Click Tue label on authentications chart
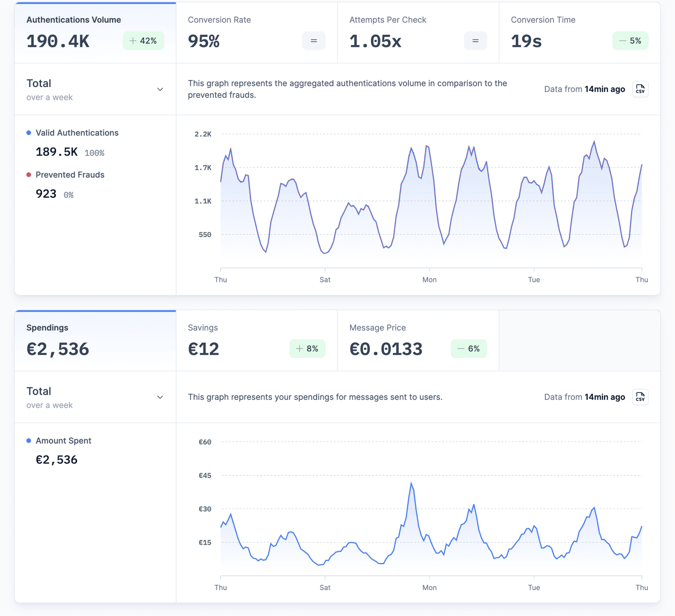This screenshot has width=675, height=616. (x=534, y=280)
